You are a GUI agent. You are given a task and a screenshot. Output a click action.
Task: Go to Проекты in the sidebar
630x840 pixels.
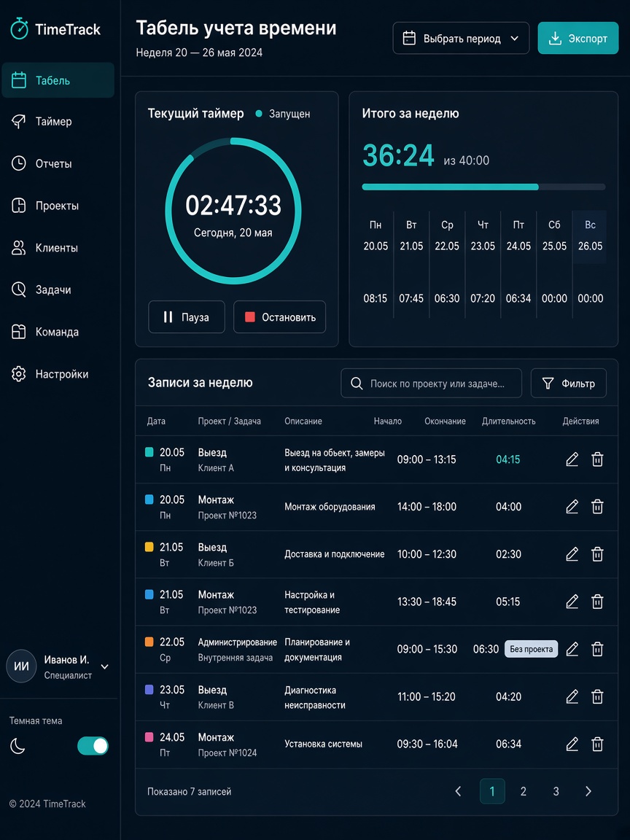pos(58,206)
